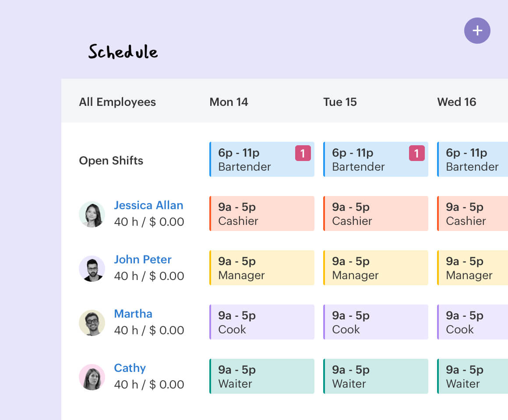Click the red badge on Monday's Bartender shift
508x420 pixels.
tap(303, 153)
